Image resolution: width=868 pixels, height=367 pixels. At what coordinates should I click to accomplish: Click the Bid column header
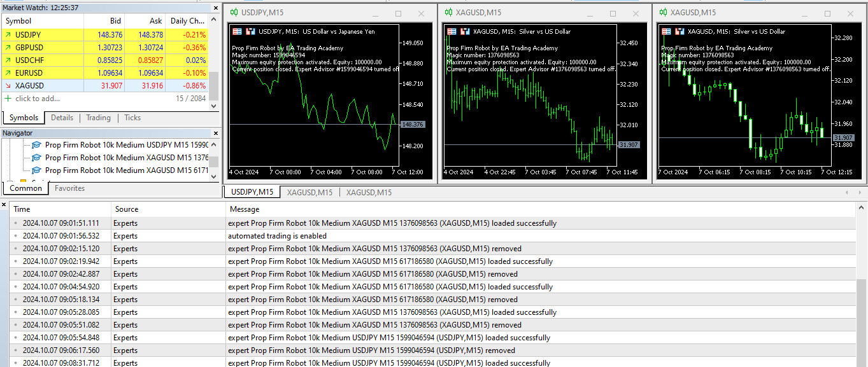click(104, 21)
